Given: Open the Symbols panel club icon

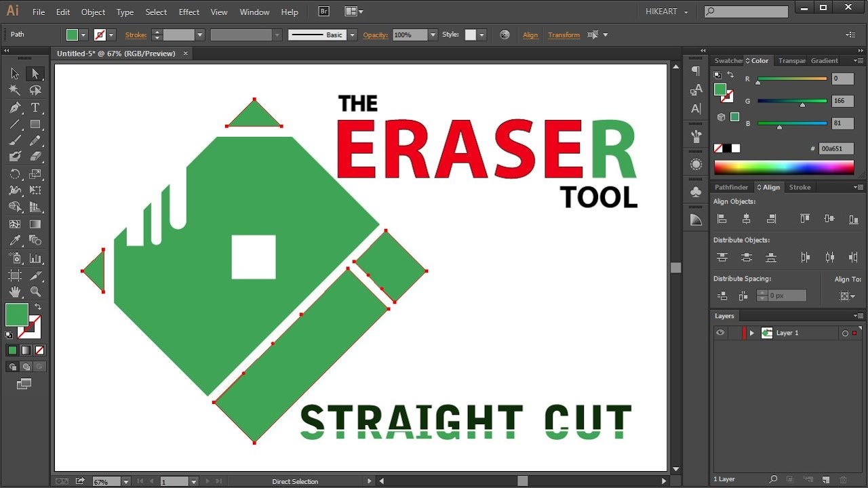Looking at the screenshot, I should 696,192.
